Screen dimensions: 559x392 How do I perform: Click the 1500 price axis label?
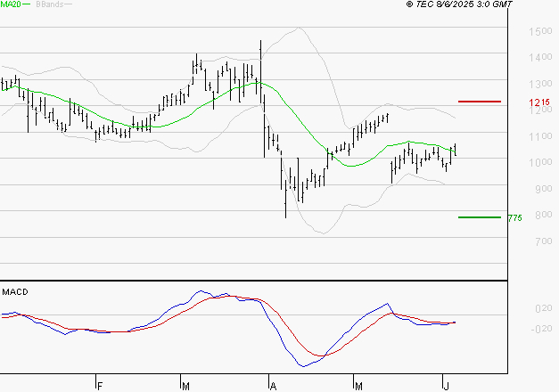pos(540,31)
